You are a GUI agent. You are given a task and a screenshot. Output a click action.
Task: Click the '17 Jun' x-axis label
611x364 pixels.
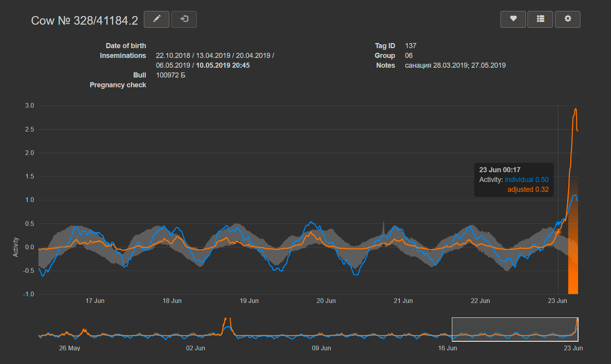tap(95, 301)
